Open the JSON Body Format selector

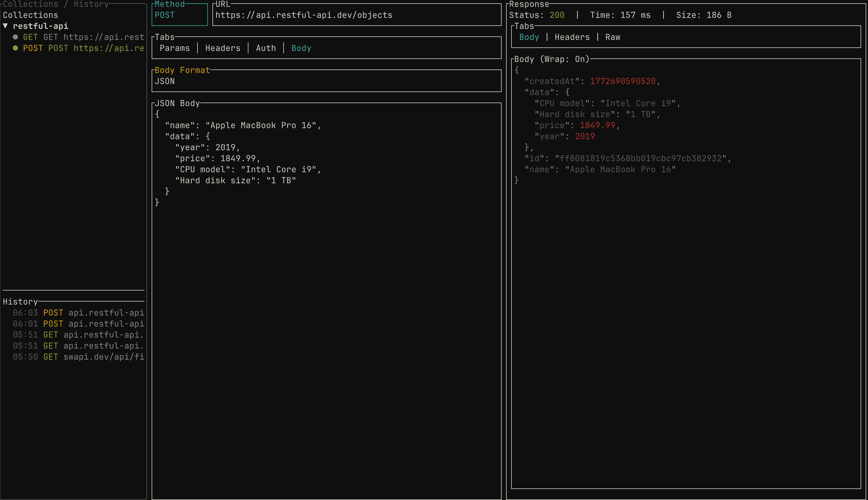(326, 81)
